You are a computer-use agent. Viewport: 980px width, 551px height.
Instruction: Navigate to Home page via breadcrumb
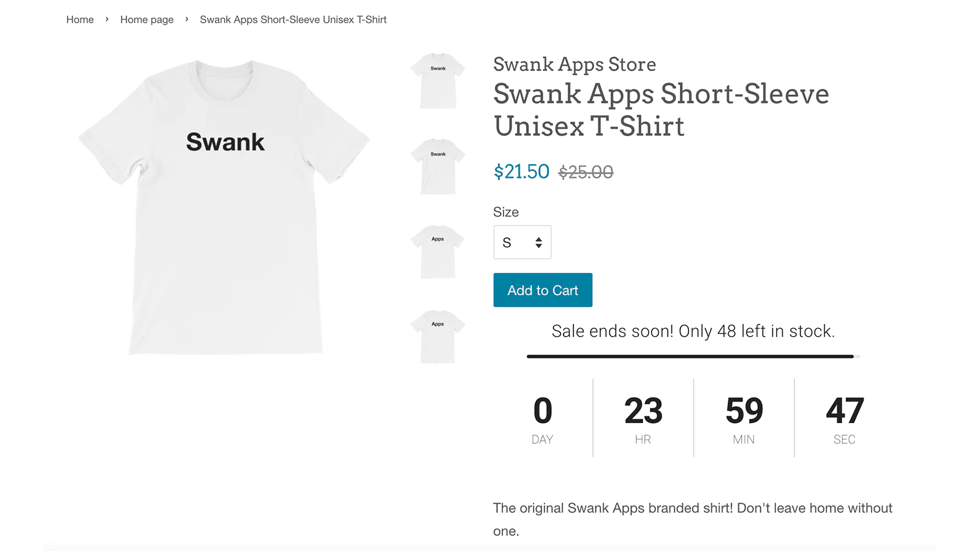coord(146,19)
